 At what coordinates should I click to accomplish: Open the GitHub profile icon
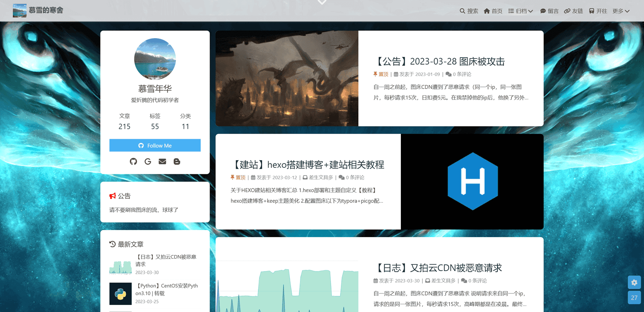click(x=133, y=161)
